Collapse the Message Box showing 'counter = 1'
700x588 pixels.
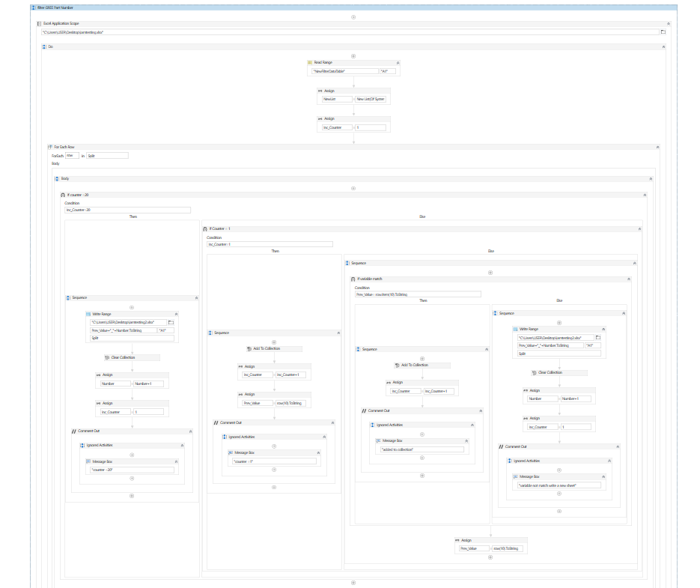click(x=318, y=453)
